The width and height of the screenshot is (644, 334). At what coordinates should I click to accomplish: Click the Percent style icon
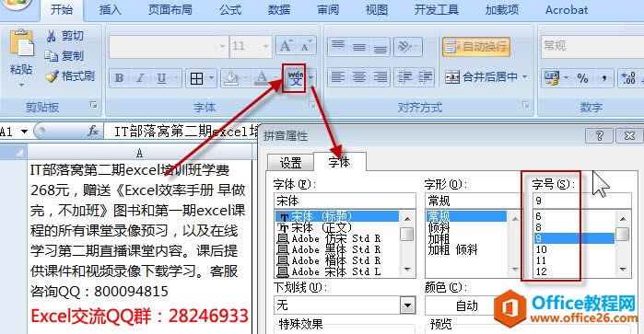point(582,78)
